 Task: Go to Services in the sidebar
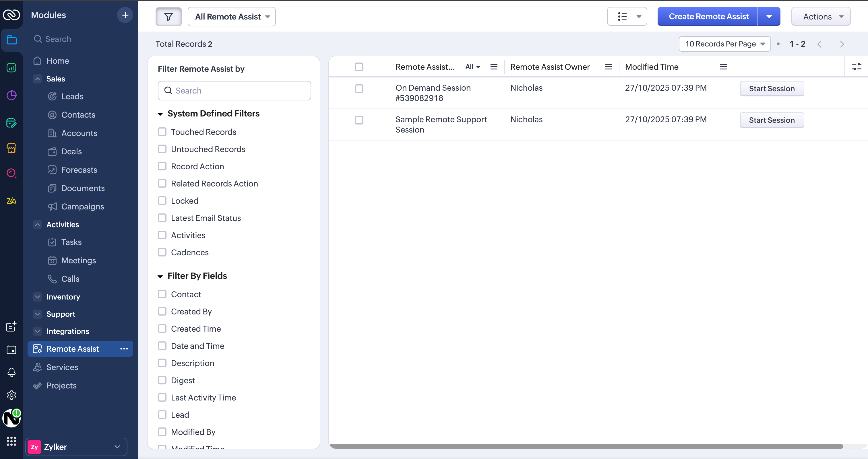pos(62,367)
